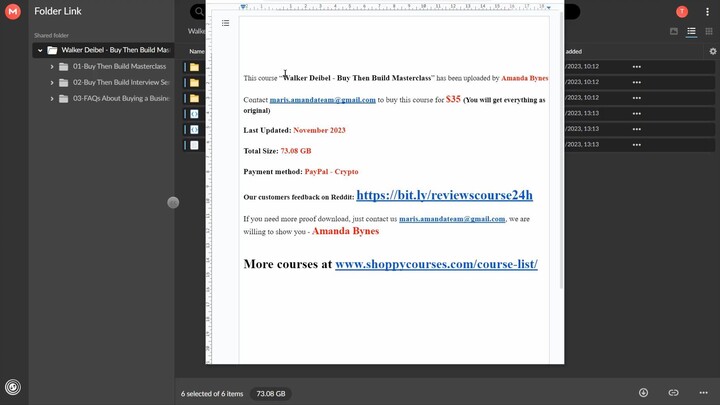
Task: Open the bit.ly/reviewscourse24h link
Action: [x=444, y=196]
